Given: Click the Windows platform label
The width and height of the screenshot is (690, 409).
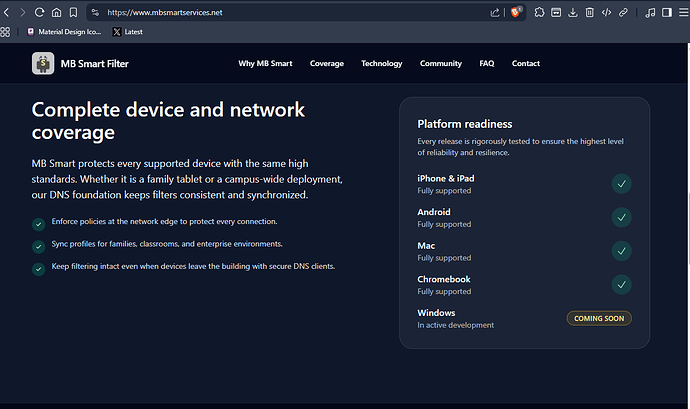Looking at the screenshot, I should pyautogui.click(x=436, y=313).
